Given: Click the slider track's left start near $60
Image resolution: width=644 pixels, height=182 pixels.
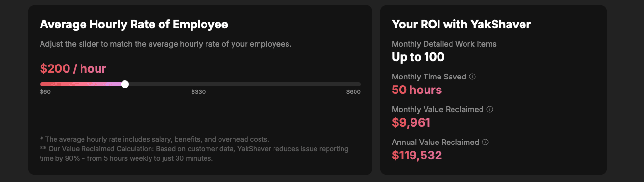Looking at the screenshot, I should coord(41,84).
